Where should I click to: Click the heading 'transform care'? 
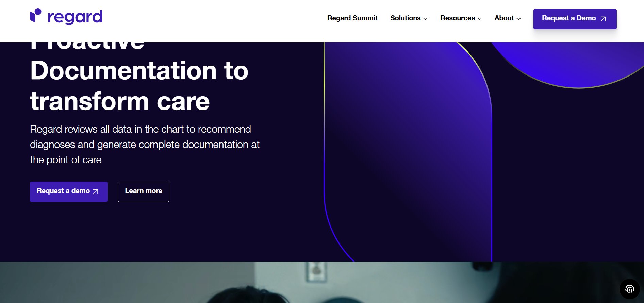[x=120, y=101]
